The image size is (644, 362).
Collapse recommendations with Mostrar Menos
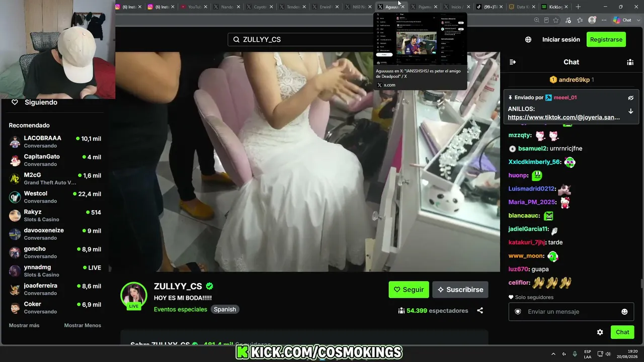[83, 325]
